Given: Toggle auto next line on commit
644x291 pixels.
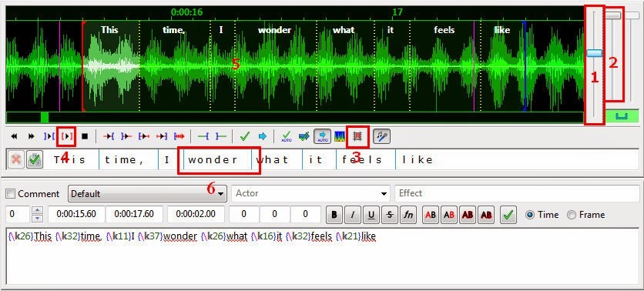Looking at the screenshot, I should point(304,136).
